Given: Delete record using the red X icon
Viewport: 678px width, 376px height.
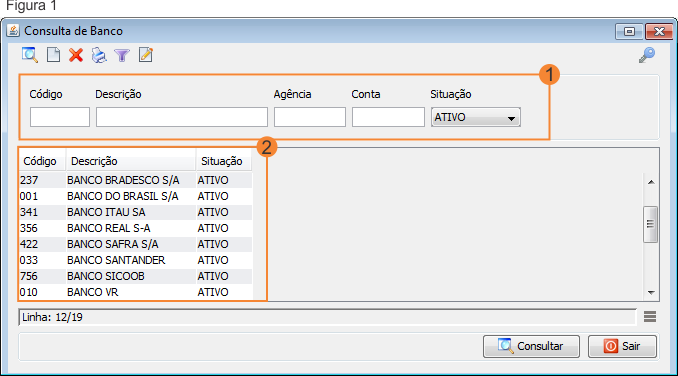Looking at the screenshot, I should (x=76, y=55).
